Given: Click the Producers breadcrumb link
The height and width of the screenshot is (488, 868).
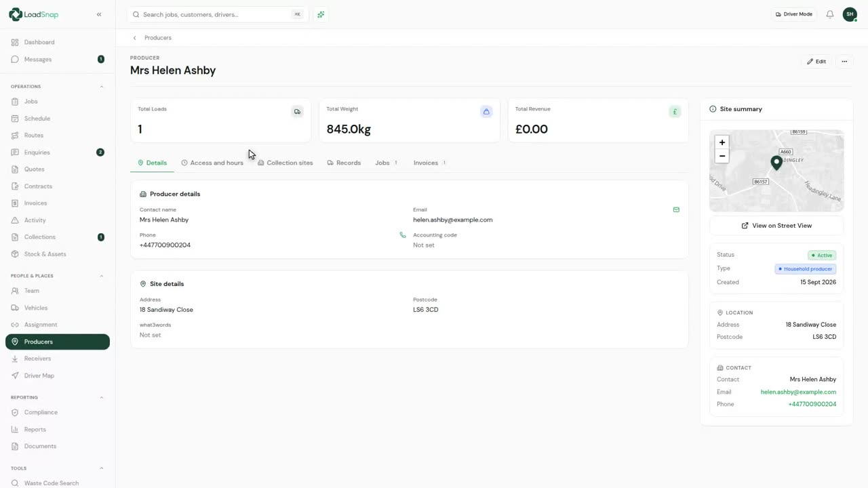Looking at the screenshot, I should (158, 38).
